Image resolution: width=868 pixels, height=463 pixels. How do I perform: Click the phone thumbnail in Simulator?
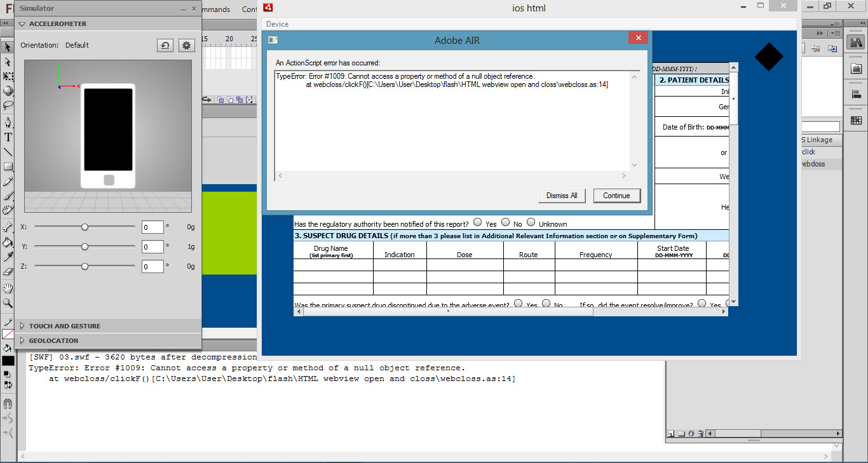click(x=108, y=136)
